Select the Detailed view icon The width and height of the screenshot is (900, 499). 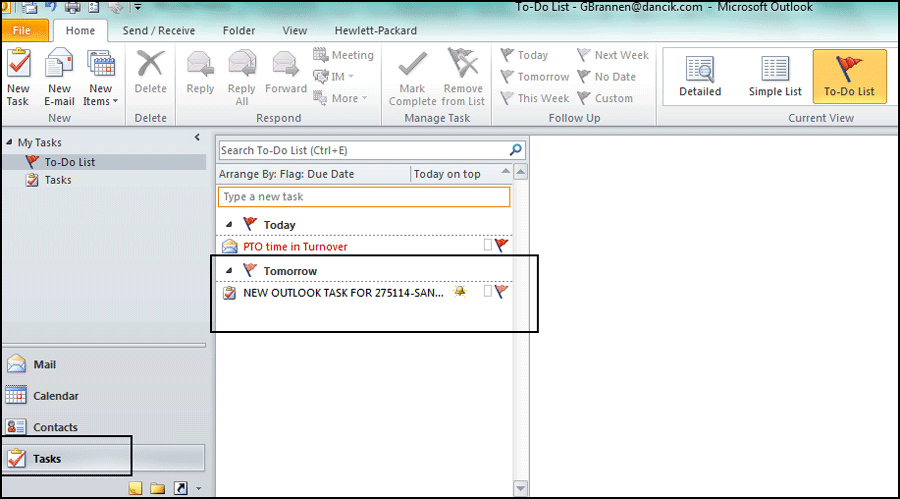tap(700, 69)
